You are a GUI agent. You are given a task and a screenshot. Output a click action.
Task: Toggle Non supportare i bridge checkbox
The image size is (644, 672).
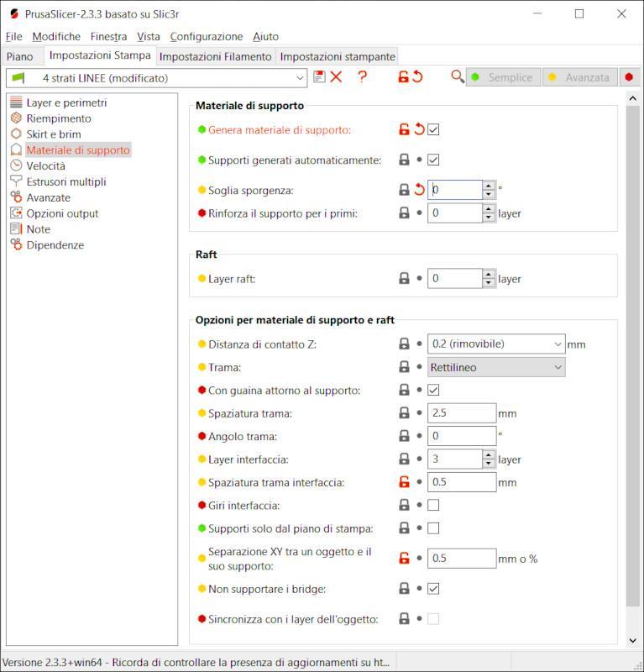(x=433, y=589)
